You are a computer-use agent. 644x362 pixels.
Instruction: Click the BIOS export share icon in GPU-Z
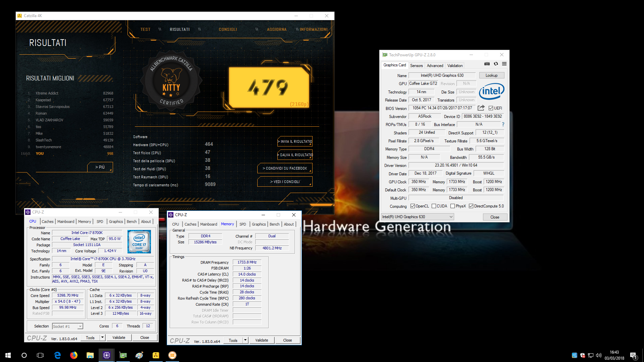[481, 108]
